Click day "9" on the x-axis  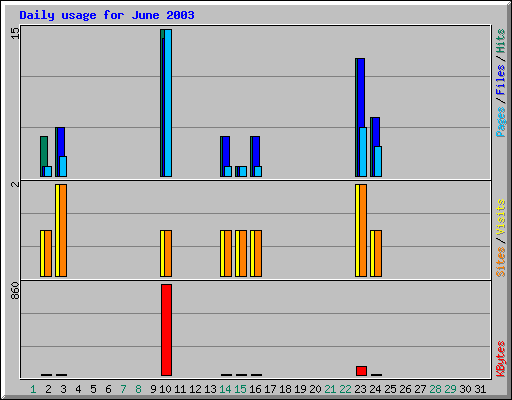(x=153, y=389)
